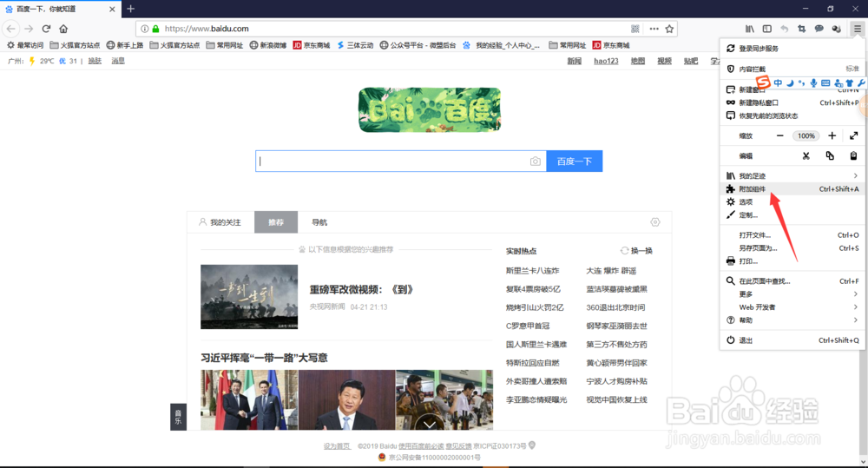Select the 推荐 tab
Viewport: 868px width, 468px height.
(x=276, y=222)
